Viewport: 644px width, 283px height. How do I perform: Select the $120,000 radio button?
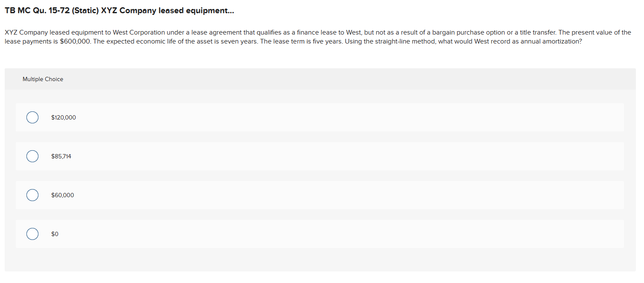[32, 117]
